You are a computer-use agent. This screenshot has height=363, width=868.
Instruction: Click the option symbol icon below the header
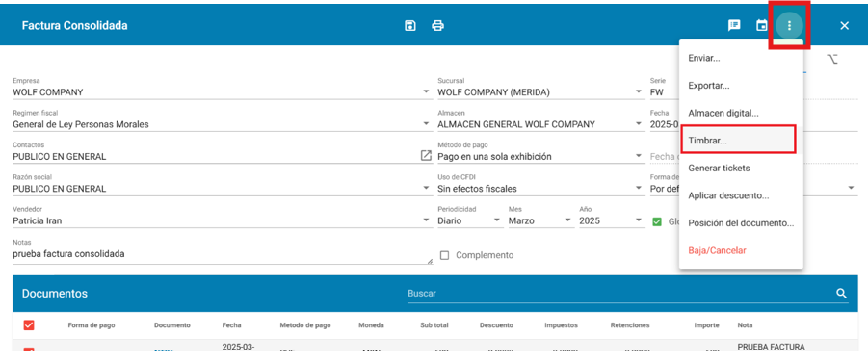[x=832, y=59]
